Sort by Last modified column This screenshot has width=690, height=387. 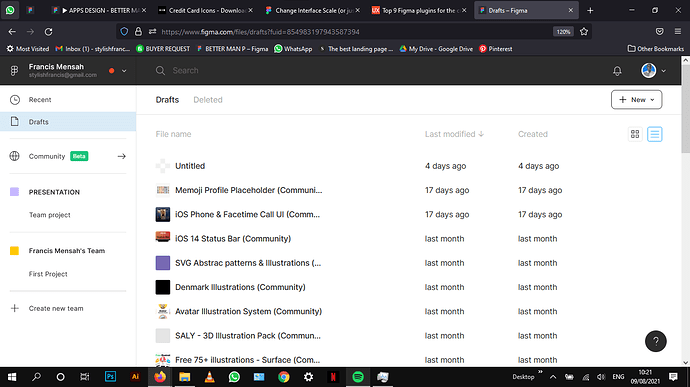(454, 134)
